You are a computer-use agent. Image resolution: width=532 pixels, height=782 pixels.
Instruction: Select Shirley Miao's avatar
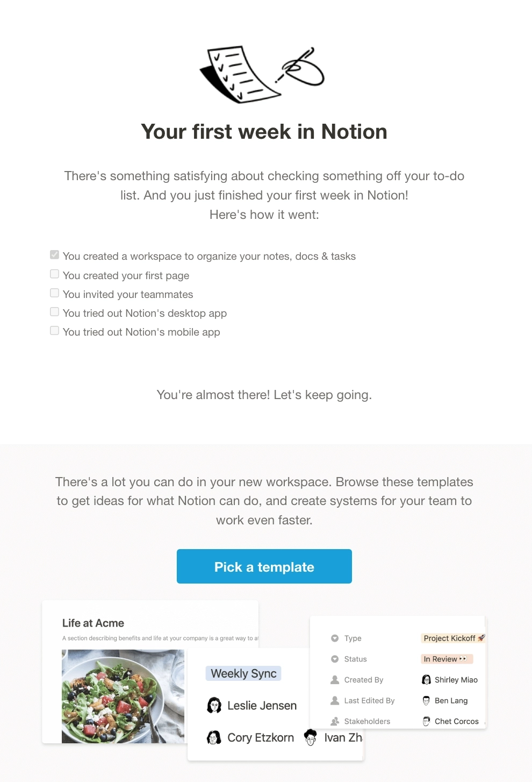(426, 679)
